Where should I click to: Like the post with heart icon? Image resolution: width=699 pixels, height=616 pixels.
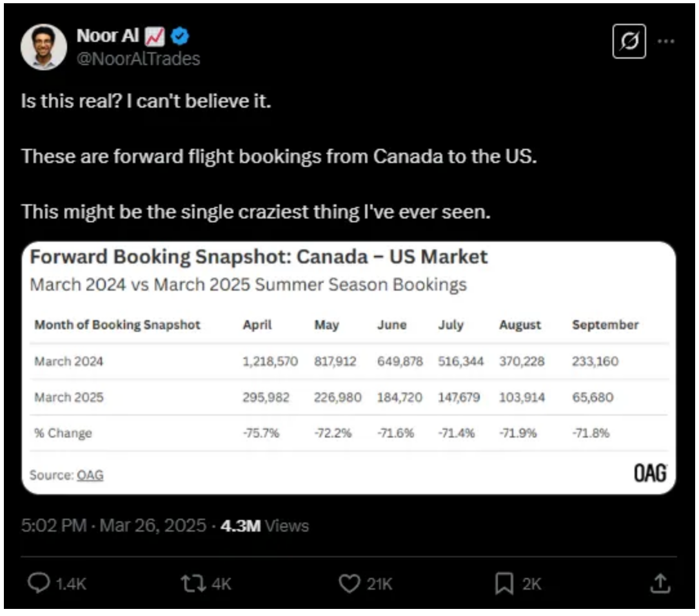click(349, 584)
